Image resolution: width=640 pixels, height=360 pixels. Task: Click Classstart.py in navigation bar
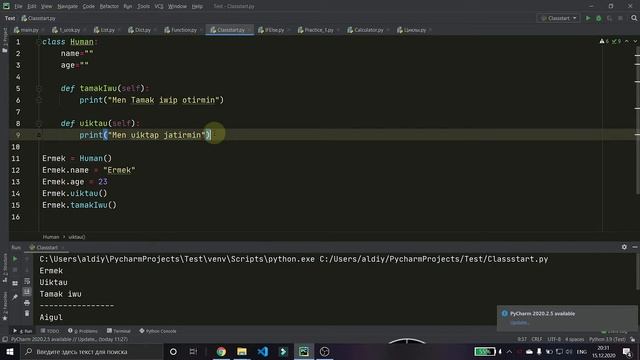(x=39, y=18)
